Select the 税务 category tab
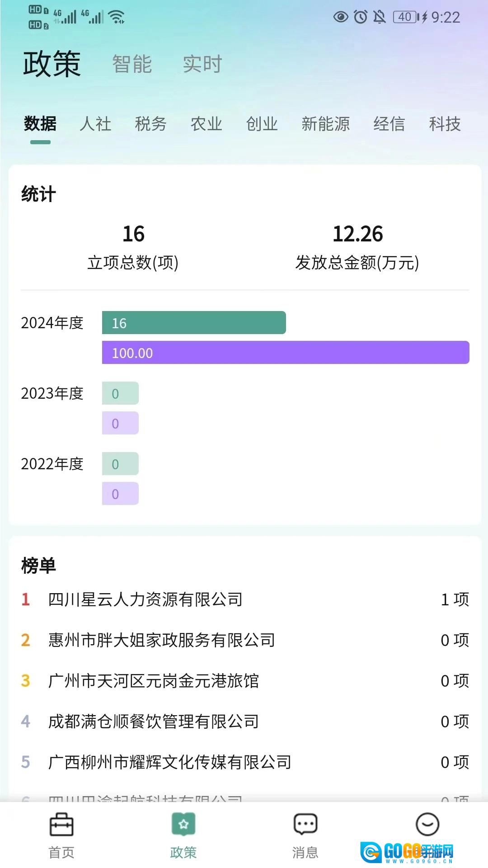The width and height of the screenshot is (488, 868). (151, 123)
